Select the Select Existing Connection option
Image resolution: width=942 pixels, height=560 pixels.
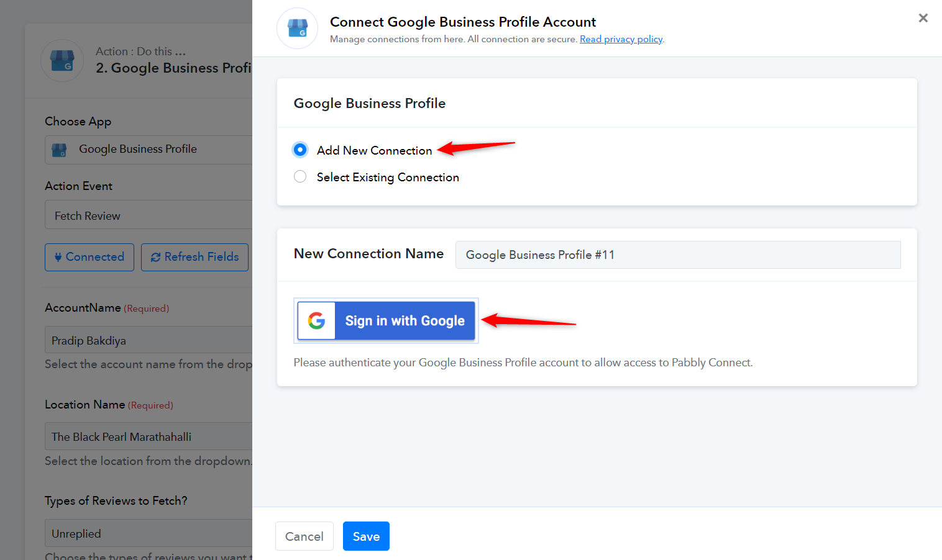(300, 177)
